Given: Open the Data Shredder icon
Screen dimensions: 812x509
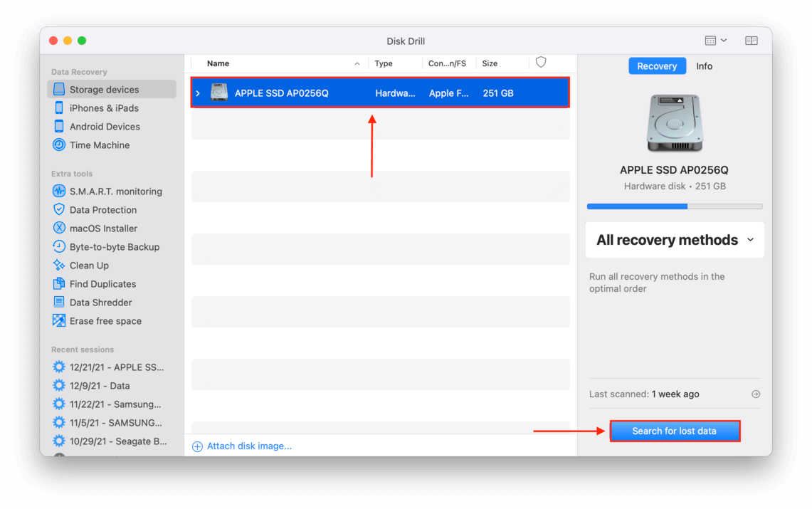Looking at the screenshot, I should click(x=59, y=302).
